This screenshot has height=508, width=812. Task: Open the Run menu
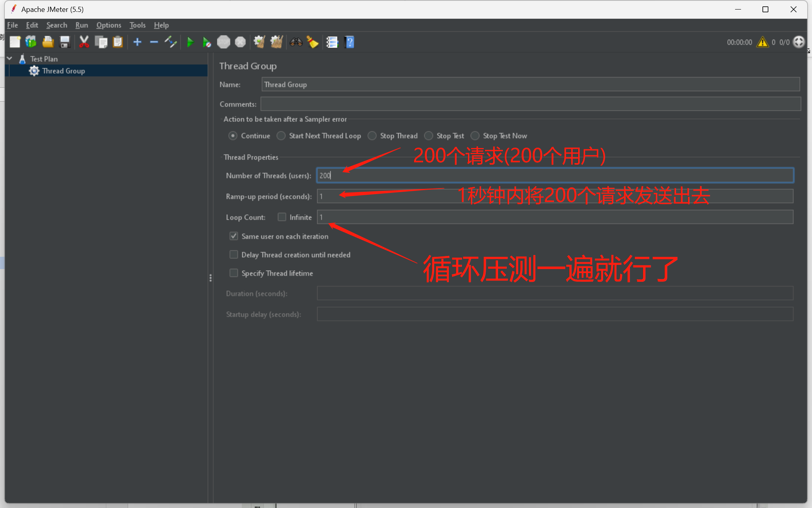[82, 25]
